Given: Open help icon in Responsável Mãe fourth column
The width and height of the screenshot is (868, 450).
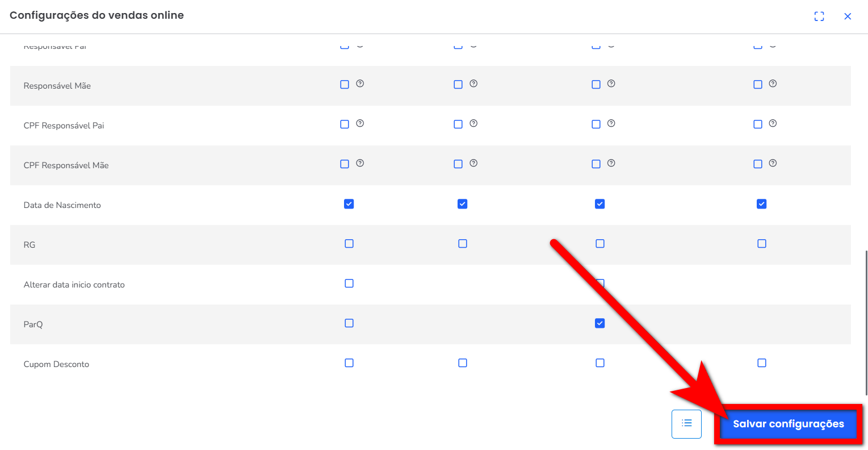Looking at the screenshot, I should (x=773, y=84).
